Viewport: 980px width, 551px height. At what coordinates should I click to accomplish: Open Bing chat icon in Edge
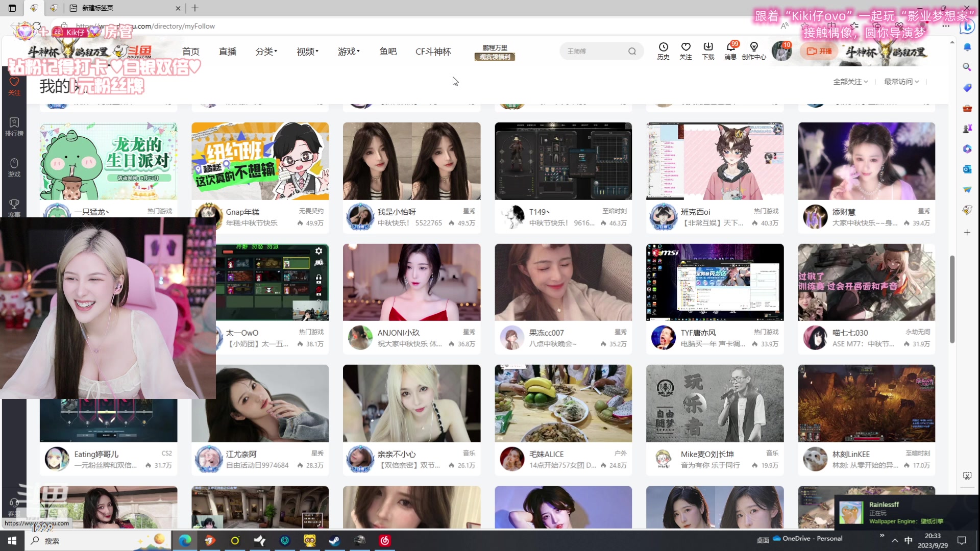tap(967, 27)
